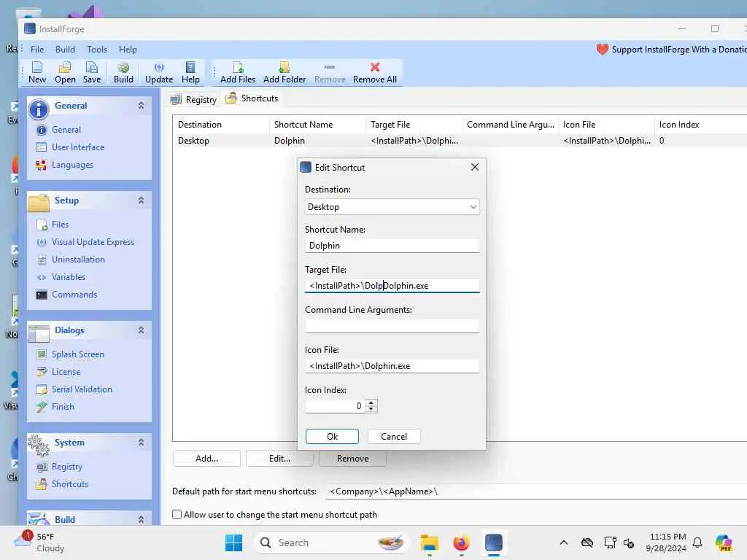Viewport: 747px width, 560px height.
Task: Click the Icon Index number field
Action: 336,406
